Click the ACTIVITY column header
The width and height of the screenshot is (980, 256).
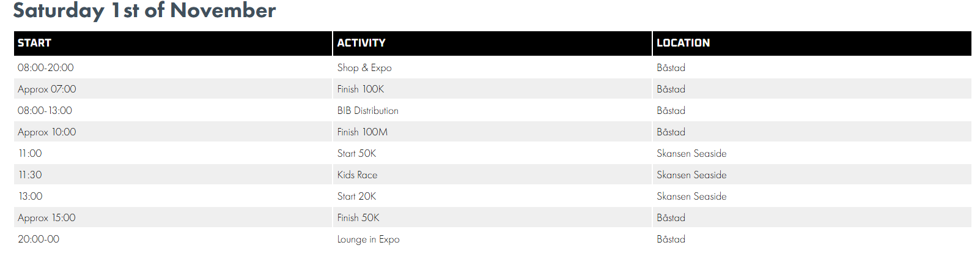[x=361, y=43]
